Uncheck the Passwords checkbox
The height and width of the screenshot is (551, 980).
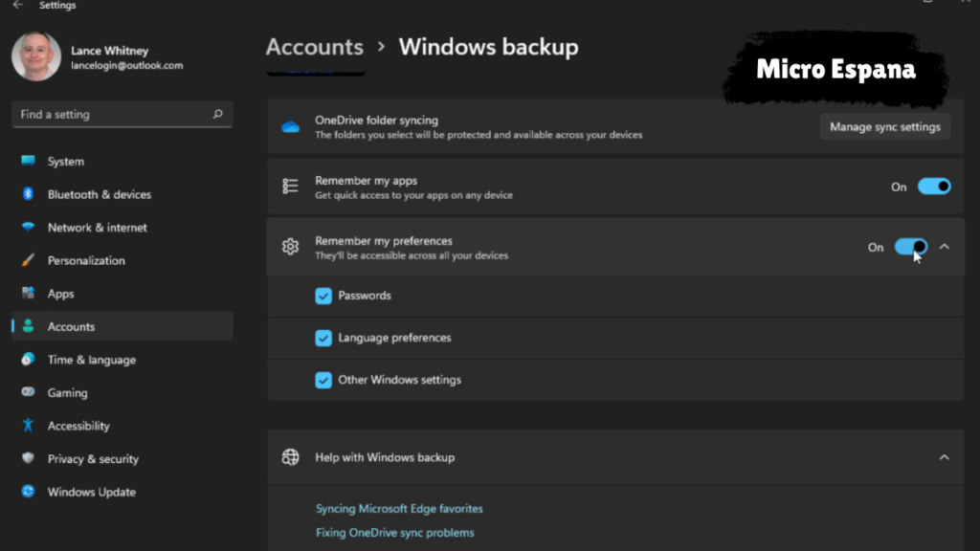point(323,296)
